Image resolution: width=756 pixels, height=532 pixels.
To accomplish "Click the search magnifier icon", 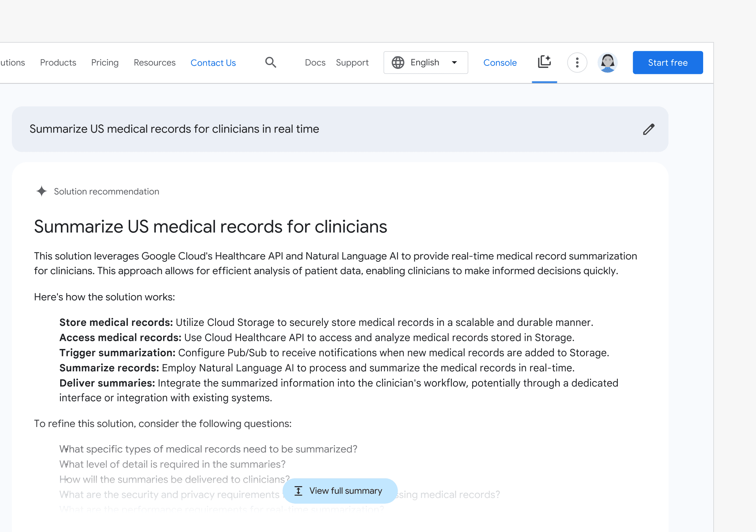I will tap(271, 63).
